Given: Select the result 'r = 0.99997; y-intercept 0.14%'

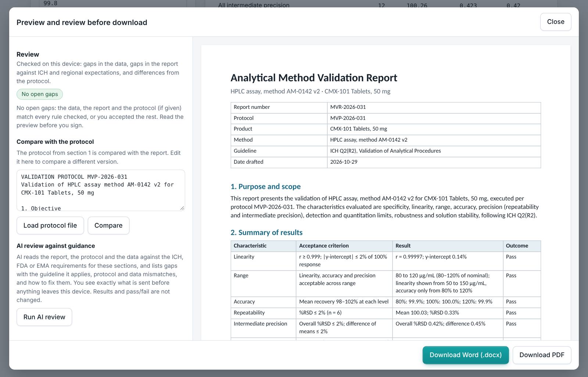Looking at the screenshot, I should pos(431,257).
